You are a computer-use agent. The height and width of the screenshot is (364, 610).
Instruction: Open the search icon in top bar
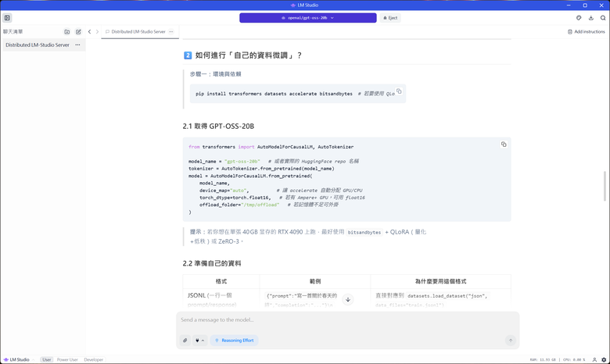[x=603, y=18]
